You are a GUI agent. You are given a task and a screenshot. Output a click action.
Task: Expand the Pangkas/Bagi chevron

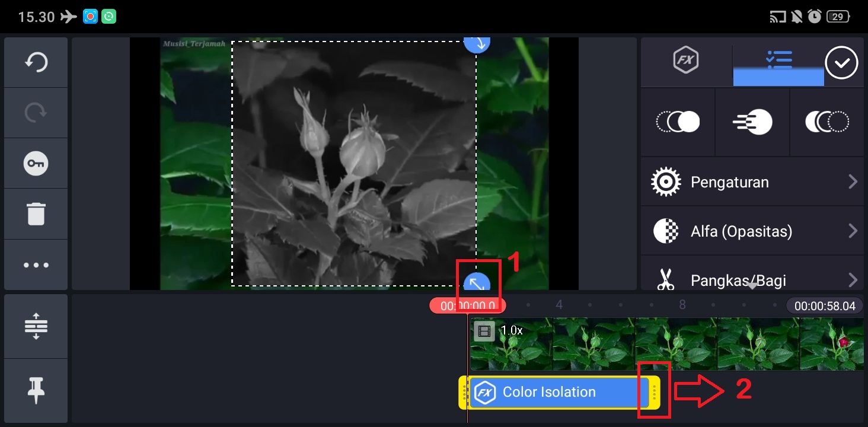853,279
